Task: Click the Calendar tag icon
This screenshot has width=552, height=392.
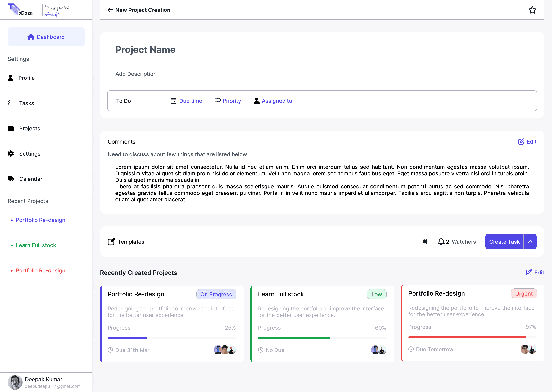Action: [11, 179]
